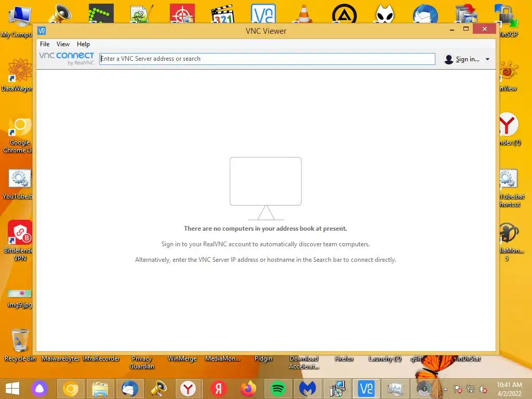Open the system monitor taskbar icon
The height and width of the screenshot is (399, 532).
pyautogui.click(x=395, y=389)
